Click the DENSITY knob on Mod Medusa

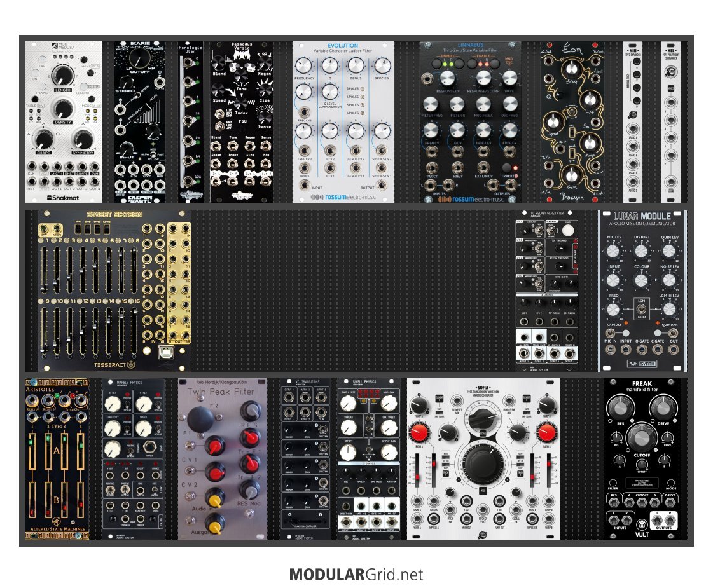[63, 109]
